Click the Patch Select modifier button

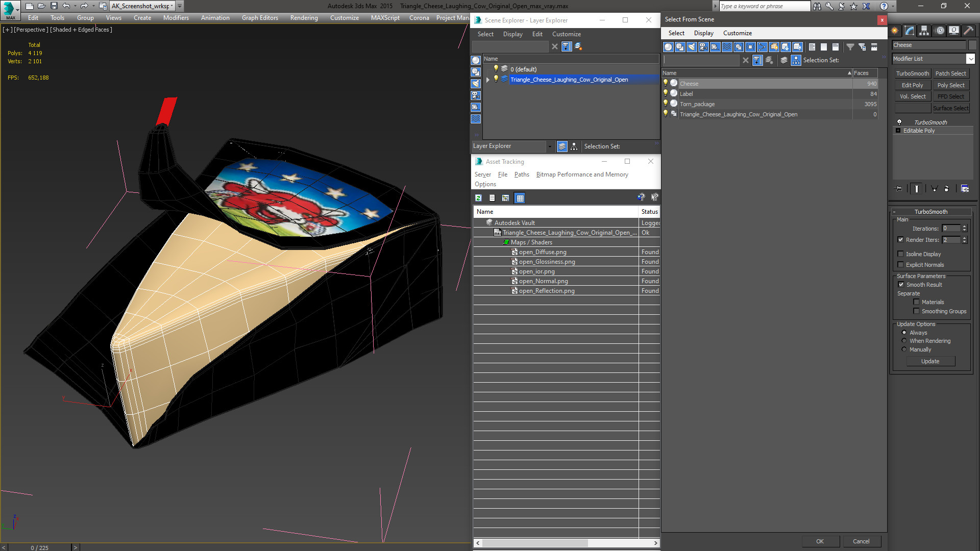(950, 73)
